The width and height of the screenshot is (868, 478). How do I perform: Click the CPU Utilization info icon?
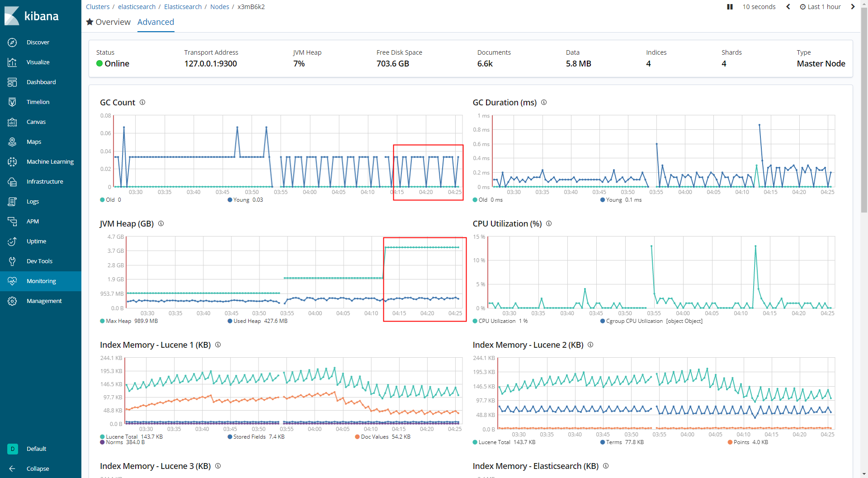click(549, 223)
